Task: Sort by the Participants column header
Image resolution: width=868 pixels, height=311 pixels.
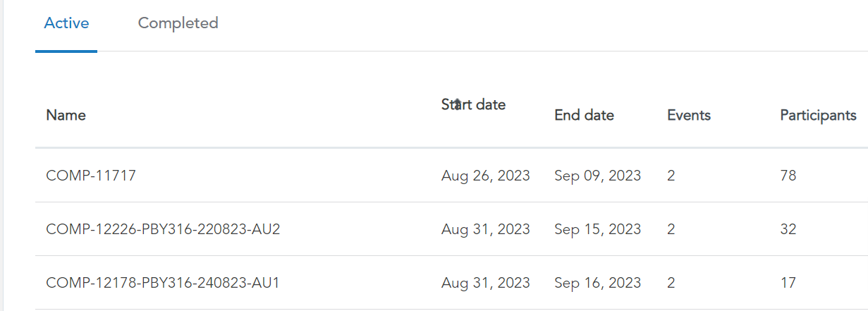Action: point(818,115)
